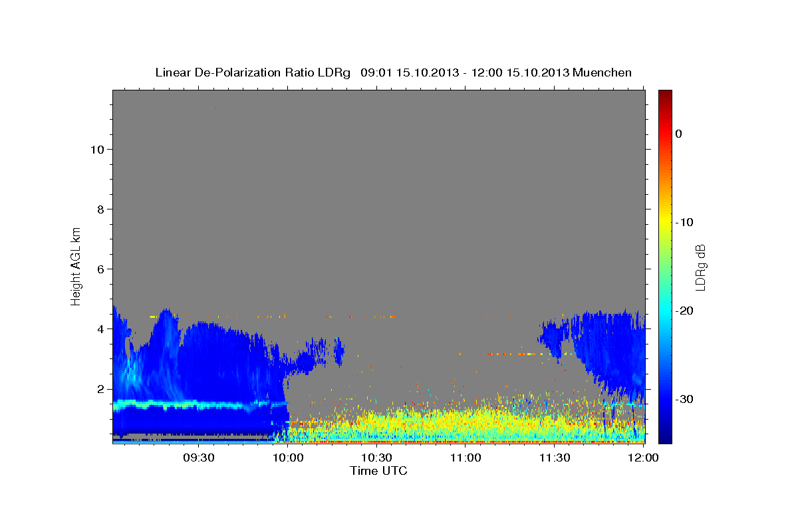The width and height of the screenshot is (798, 532).
Task: Click the height tick label '2'
Action: (x=102, y=389)
